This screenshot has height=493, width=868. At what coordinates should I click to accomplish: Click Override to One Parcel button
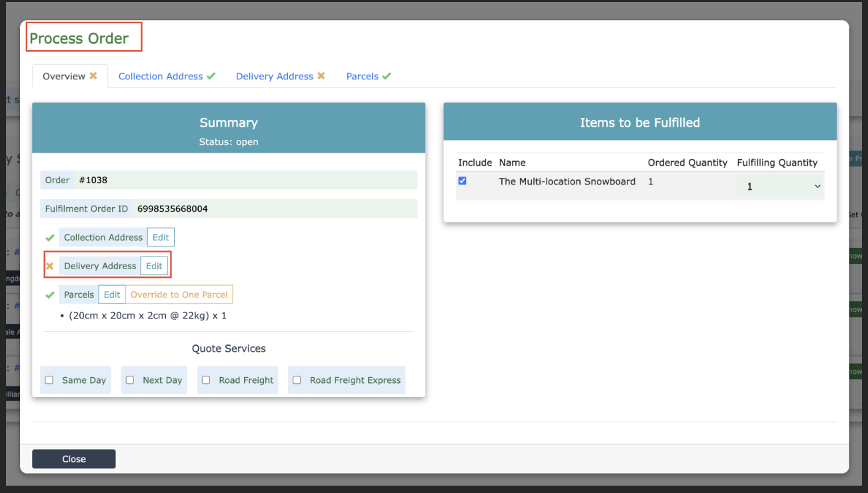[x=179, y=294]
